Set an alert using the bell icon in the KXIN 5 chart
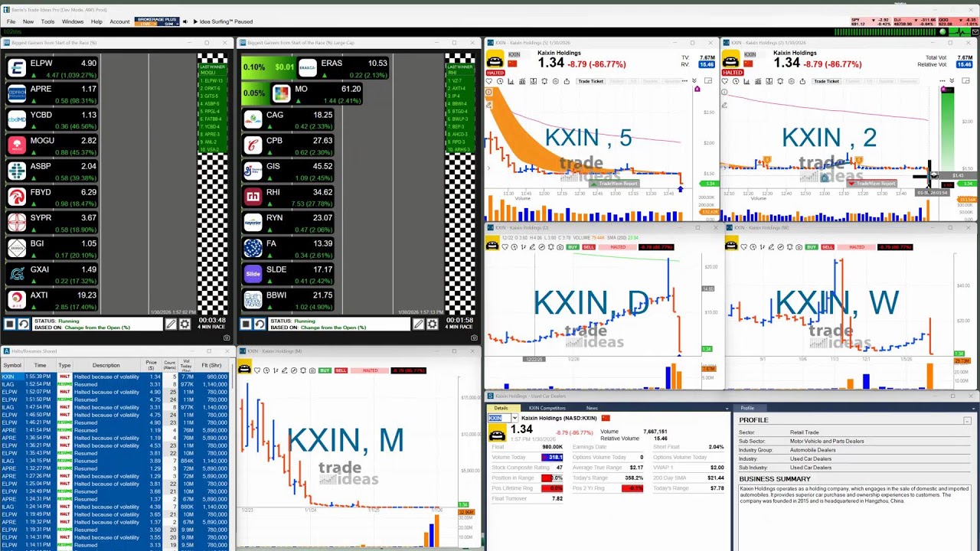Screen dimensions: 980x551 (x=544, y=81)
